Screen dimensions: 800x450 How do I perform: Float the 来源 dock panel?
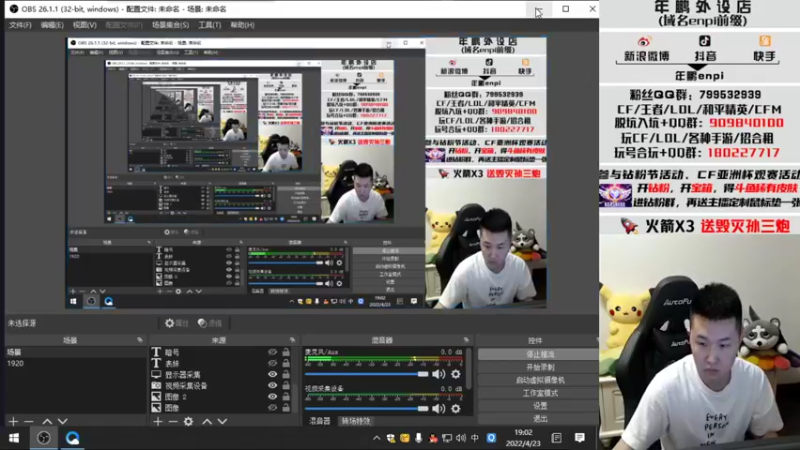pos(292,340)
